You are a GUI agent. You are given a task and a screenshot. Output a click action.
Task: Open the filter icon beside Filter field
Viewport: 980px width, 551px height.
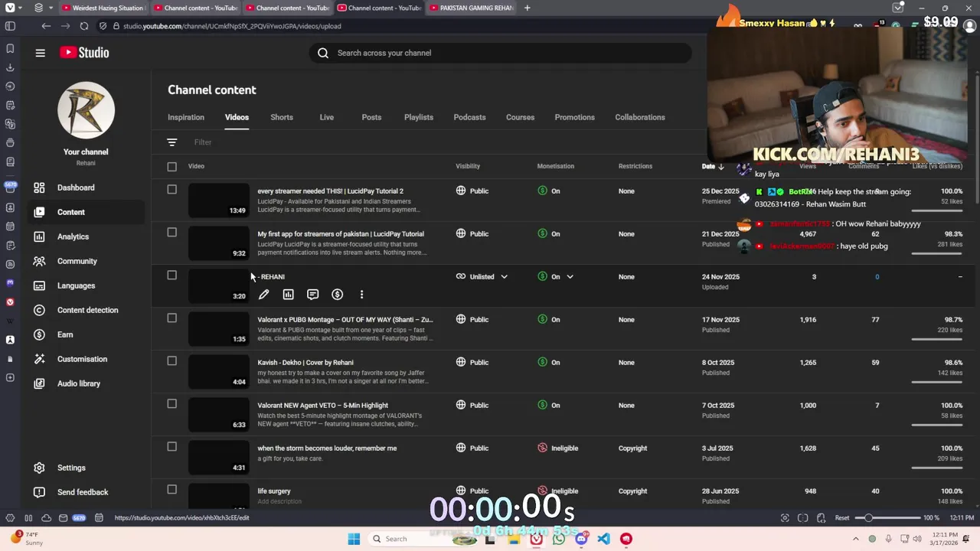(172, 142)
